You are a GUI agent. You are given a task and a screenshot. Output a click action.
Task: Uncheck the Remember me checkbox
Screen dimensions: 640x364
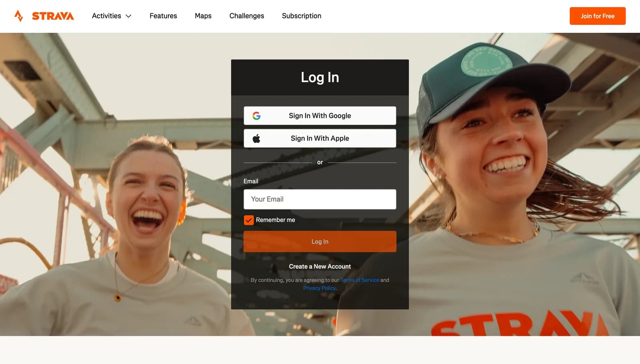pyautogui.click(x=249, y=220)
